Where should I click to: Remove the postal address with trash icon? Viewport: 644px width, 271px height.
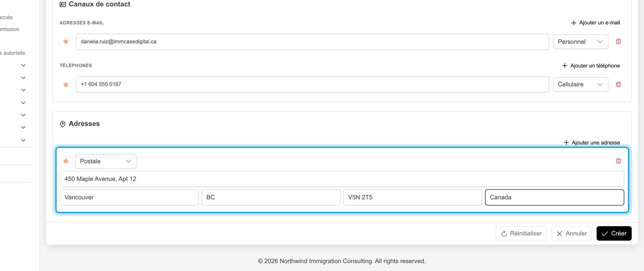tap(618, 161)
